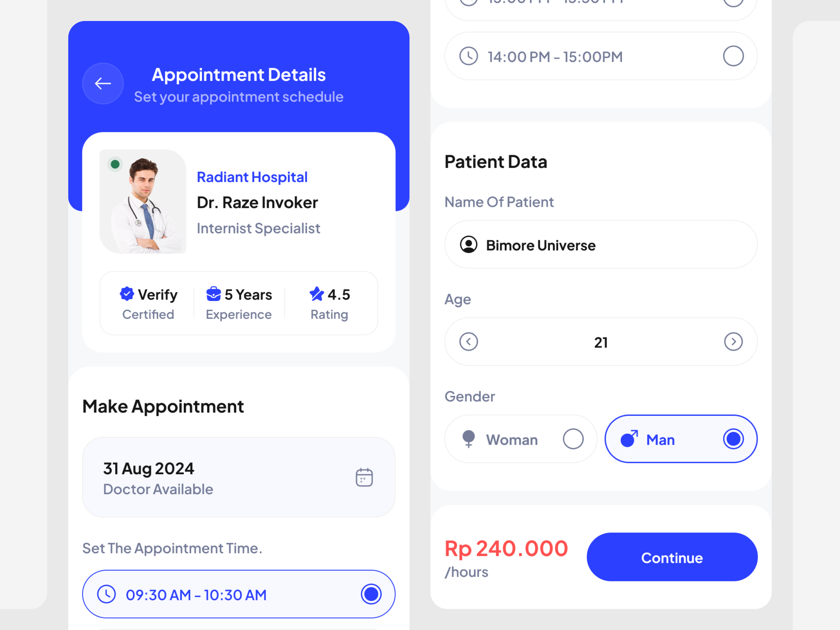
Task: Click the verified certified badge icon
Action: [x=127, y=294]
